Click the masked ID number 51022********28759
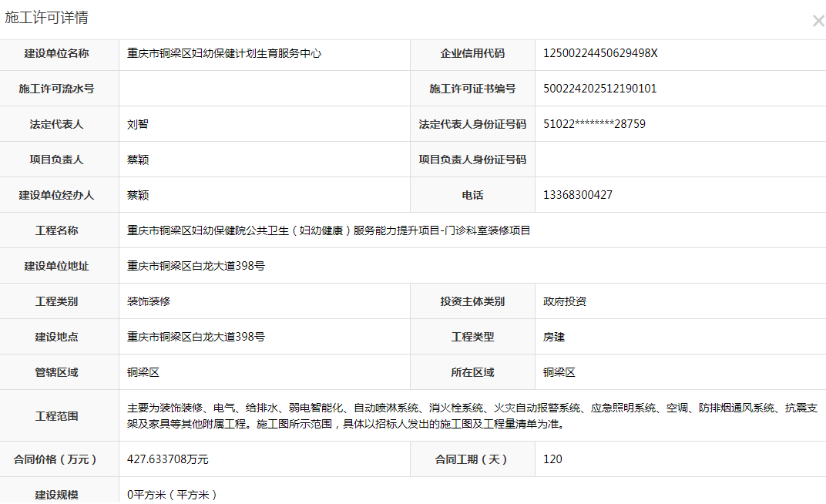826x504 pixels. (x=594, y=124)
